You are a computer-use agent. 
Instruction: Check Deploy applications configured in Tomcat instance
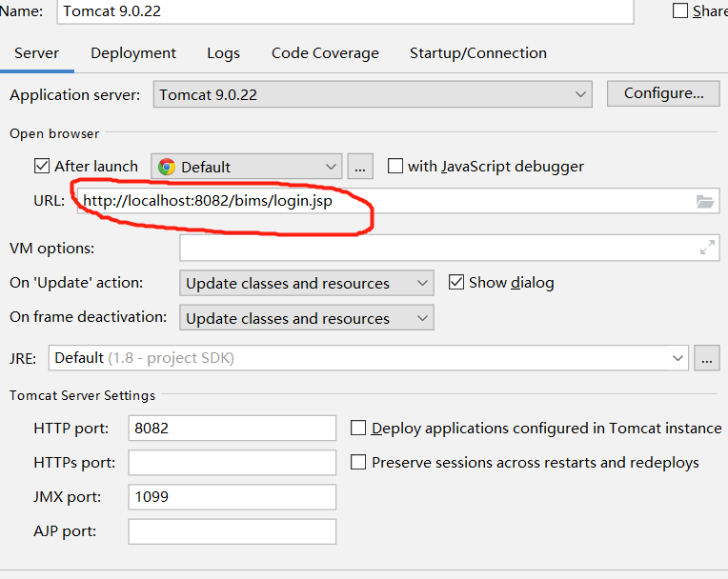358,428
